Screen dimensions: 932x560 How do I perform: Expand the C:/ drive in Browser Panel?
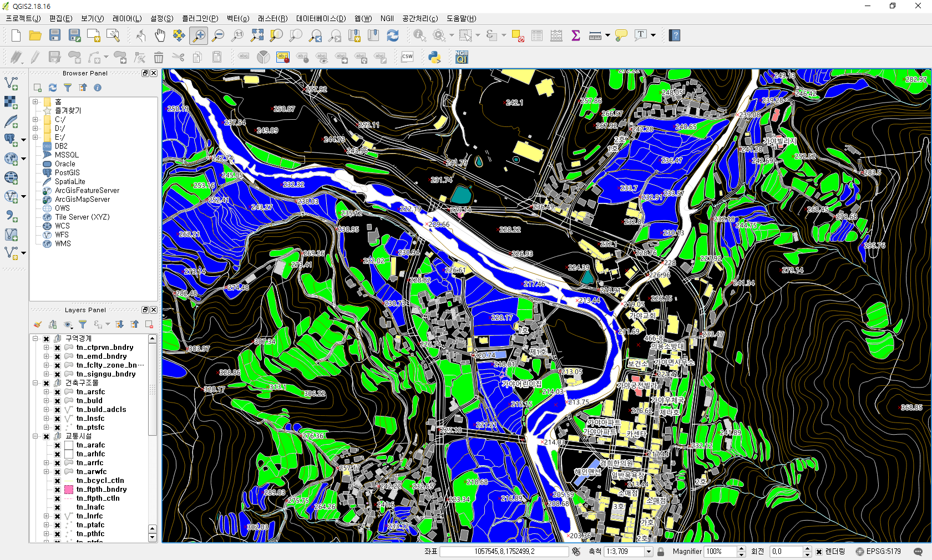tap(36, 119)
